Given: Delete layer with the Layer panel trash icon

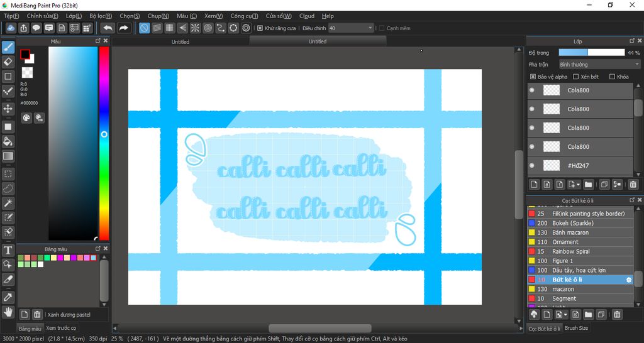Looking at the screenshot, I should [x=633, y=184].
